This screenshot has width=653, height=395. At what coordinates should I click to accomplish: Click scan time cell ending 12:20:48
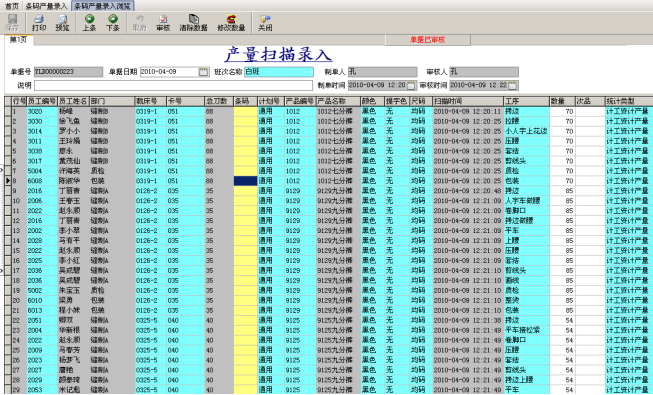[x=468, y=191]
